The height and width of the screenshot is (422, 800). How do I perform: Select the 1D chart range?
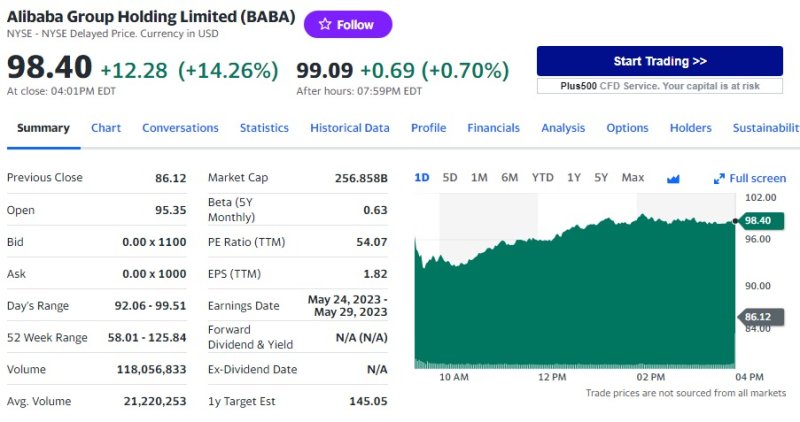pos(421,178)
